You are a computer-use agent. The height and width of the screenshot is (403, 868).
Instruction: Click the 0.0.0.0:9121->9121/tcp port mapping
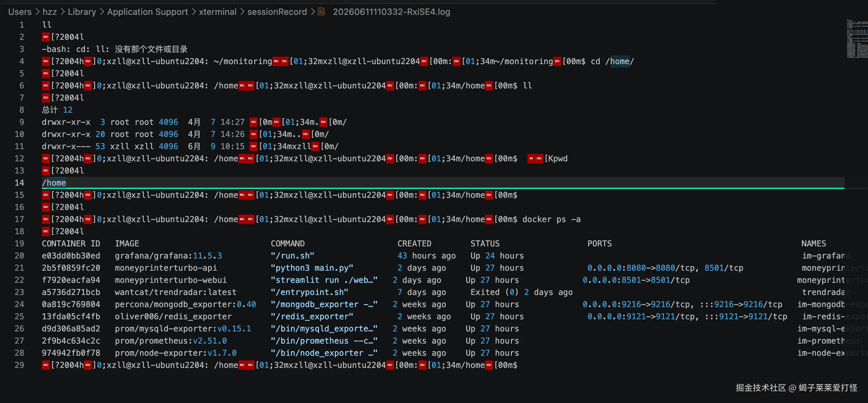[x=641, y=317]
